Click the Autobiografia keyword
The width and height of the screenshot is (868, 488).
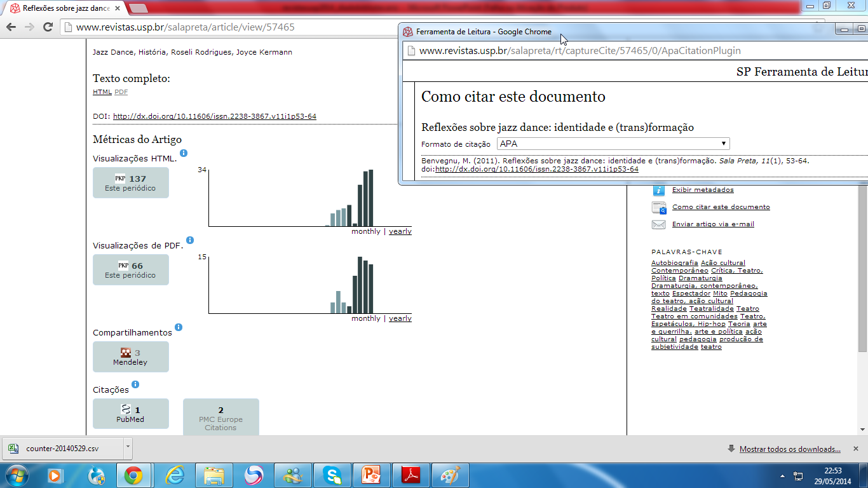(x=675, y=263)
